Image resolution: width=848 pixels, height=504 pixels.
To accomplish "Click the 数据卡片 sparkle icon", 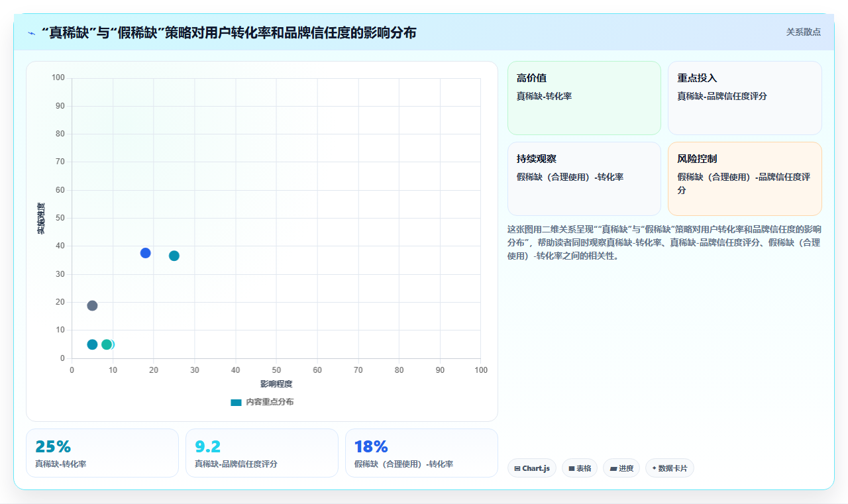I will tap(654, 468).
